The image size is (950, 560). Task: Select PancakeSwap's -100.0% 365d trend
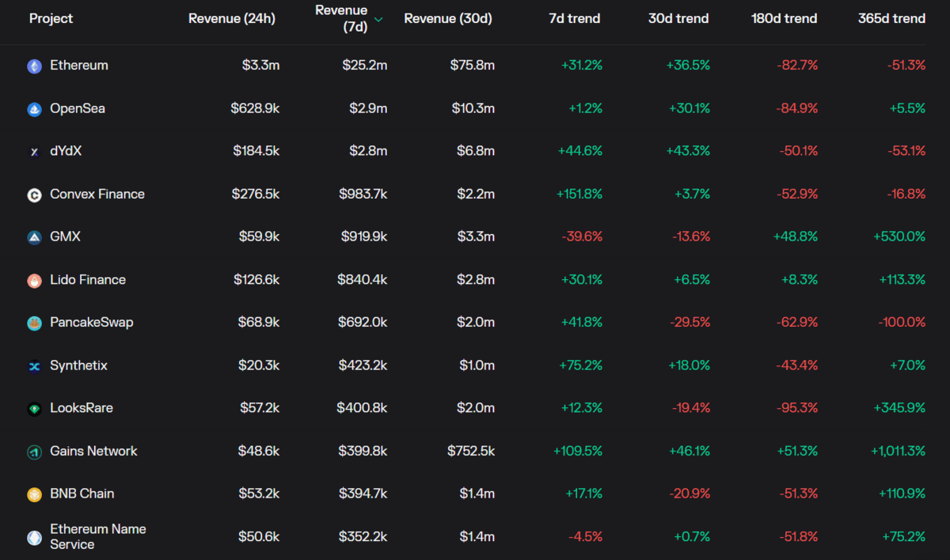point(902,322)
